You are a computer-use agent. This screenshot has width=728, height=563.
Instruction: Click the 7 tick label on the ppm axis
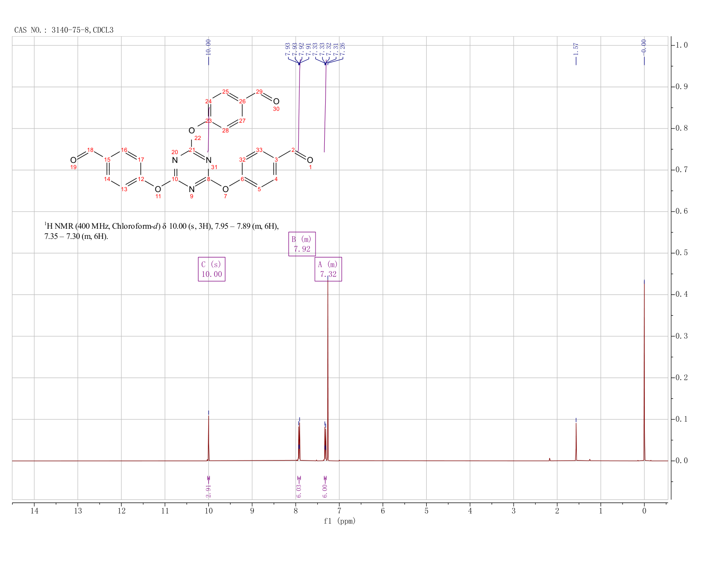pos(339,511)
